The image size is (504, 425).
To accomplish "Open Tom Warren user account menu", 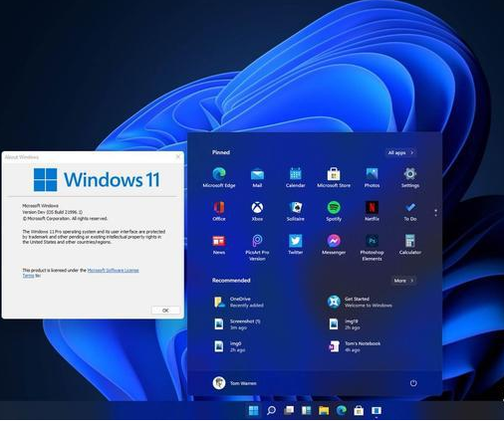I will point(234,383).
